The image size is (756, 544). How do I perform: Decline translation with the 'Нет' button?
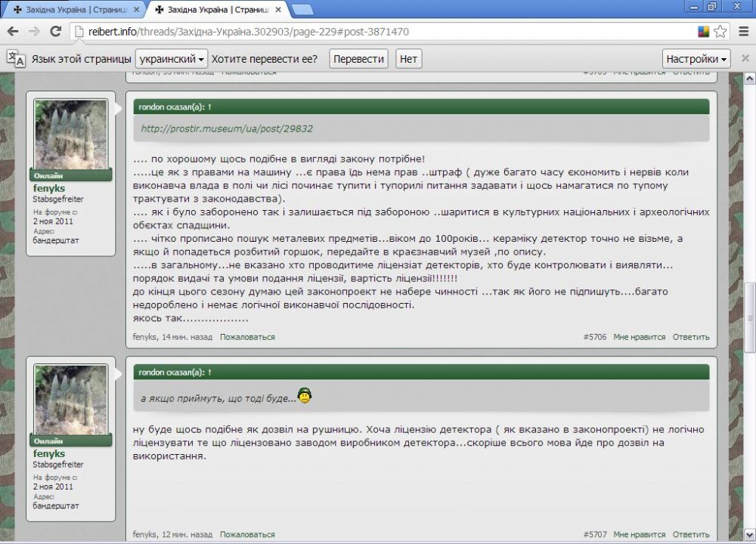tap(408, 59)
